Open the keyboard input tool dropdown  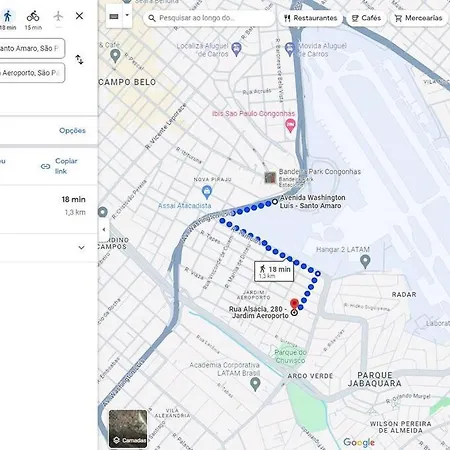tap(127, 15)
